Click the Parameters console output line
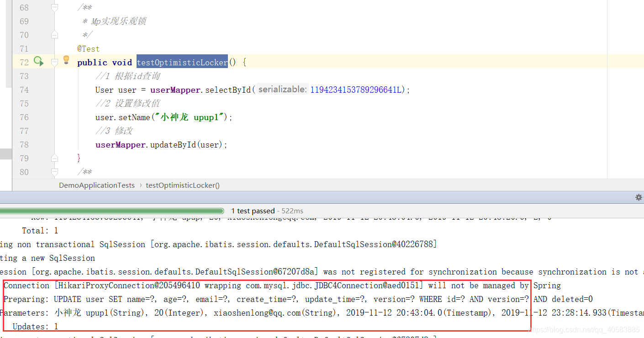The image size is (644, 338). tap(322, 313)
